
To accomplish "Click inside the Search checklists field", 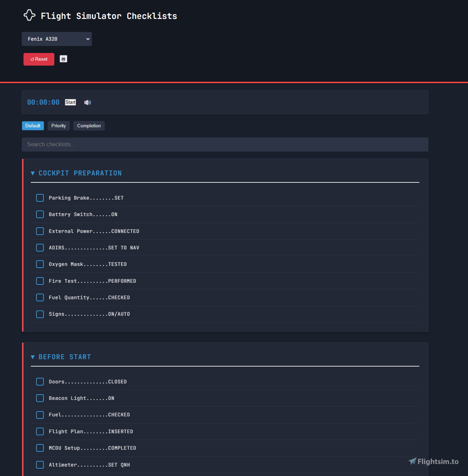I will pyautogui.click(x=225, y=144).
